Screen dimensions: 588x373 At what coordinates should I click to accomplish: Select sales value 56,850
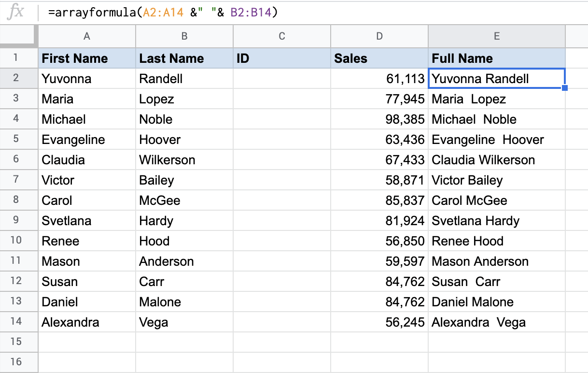(379, 241)
